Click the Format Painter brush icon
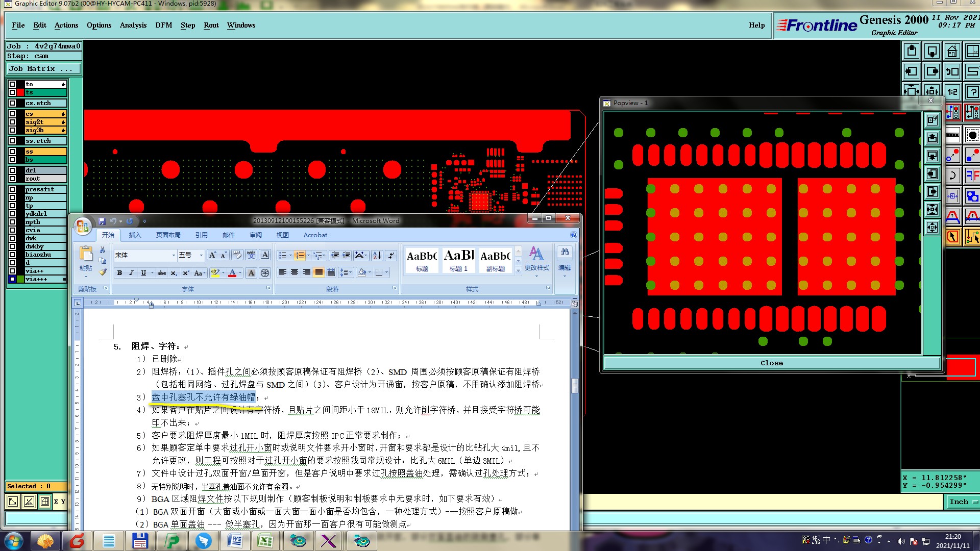The height and width of the screenshot is (551, 980). point(103,272)
